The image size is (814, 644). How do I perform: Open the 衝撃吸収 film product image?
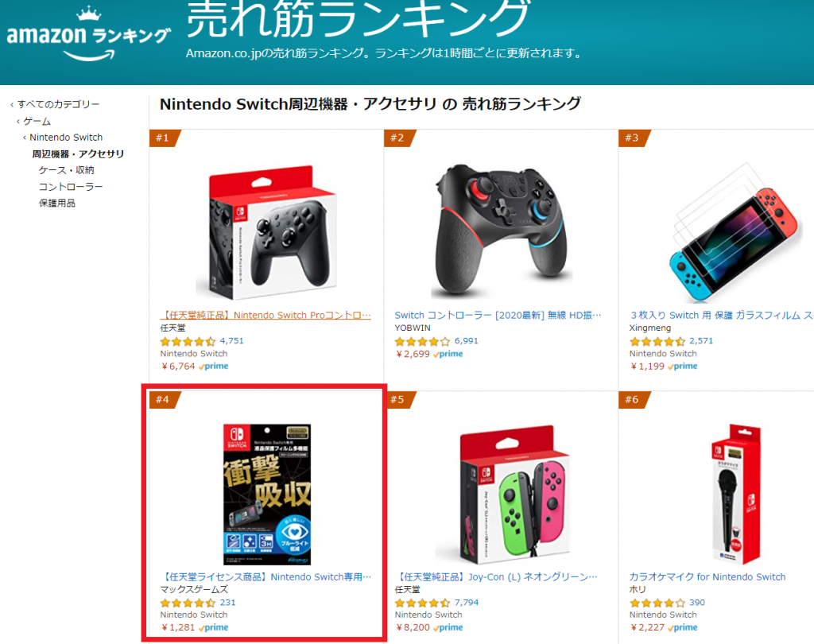[x=267, y=494]
